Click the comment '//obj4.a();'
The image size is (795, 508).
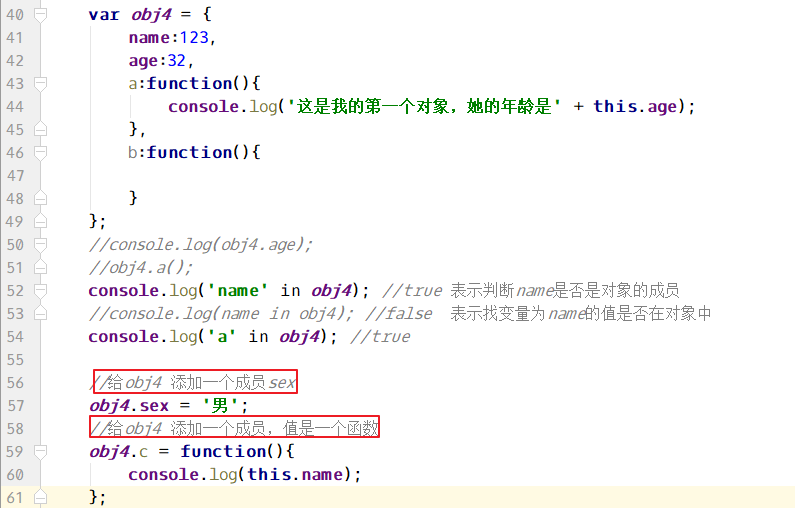pos(141,268)
